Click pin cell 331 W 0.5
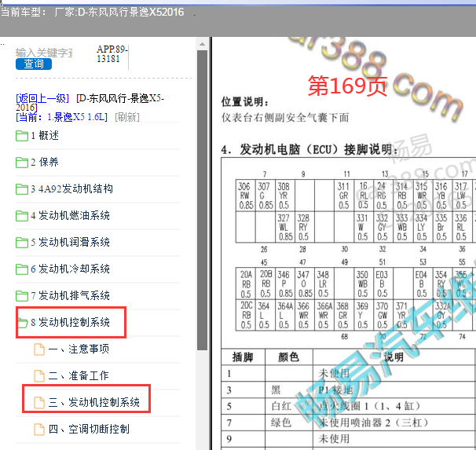Screen dimensions: 476x450 [364, 227]
